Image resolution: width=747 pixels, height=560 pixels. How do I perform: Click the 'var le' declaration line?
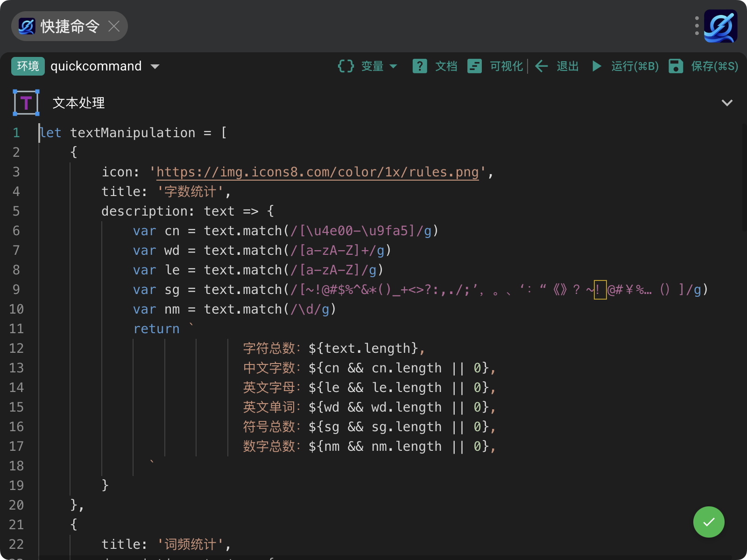(258, 270)
